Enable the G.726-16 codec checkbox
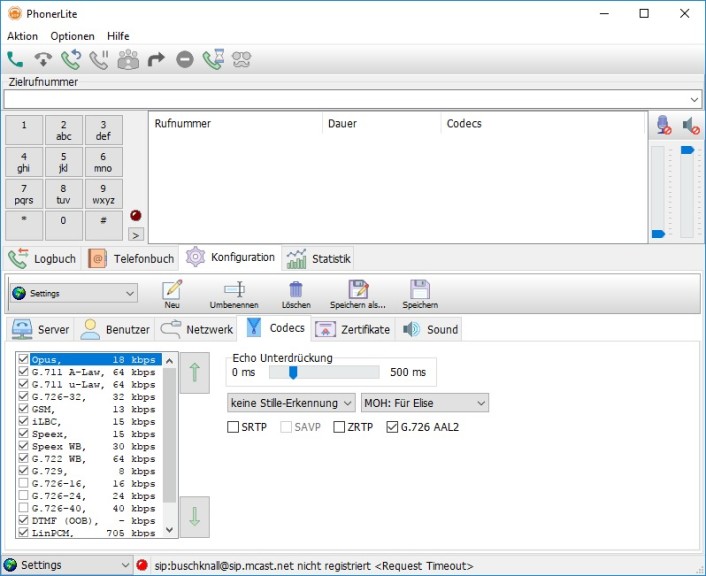The width and height of the screenshot is (706, 576). pos(23,483)
